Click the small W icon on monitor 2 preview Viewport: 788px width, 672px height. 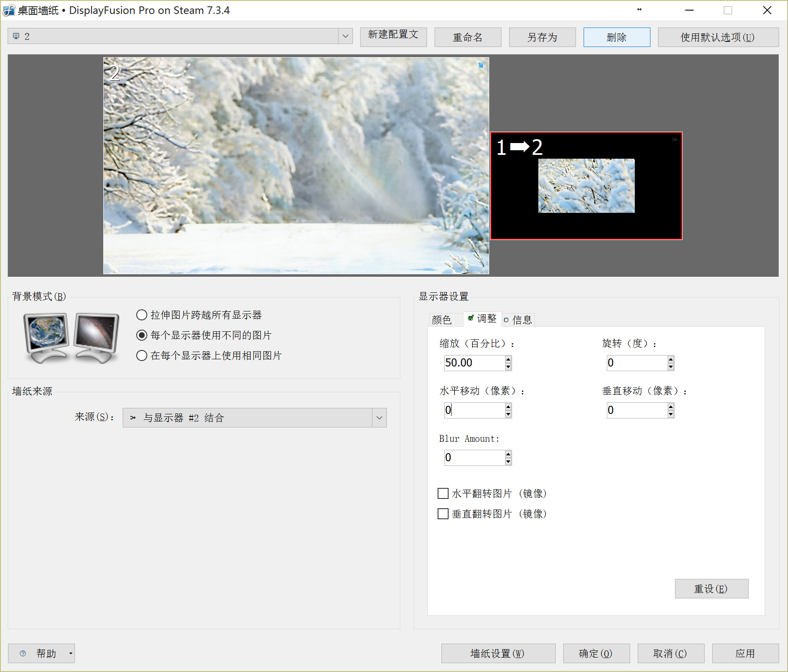click(481, 65)
